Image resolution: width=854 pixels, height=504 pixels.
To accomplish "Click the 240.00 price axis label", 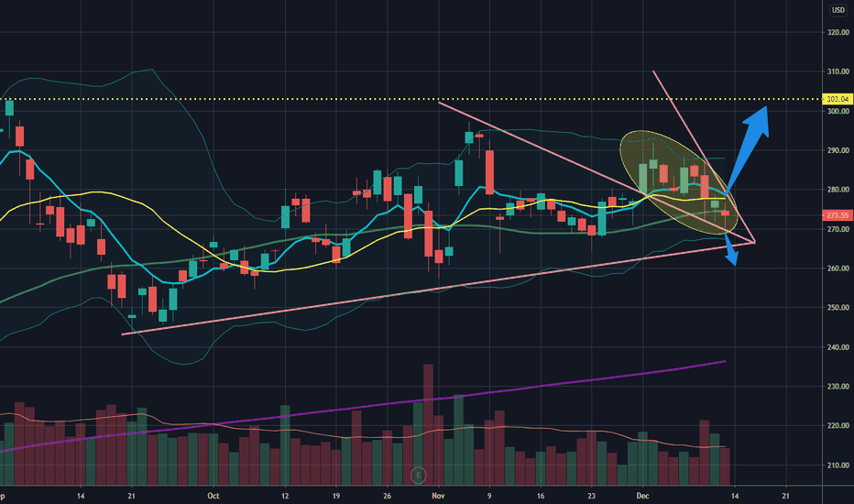I will click(x=838, y=347).
